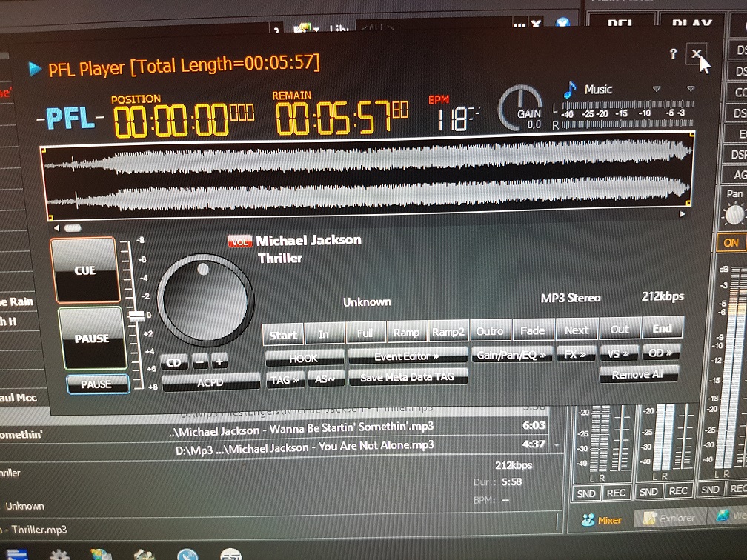Click inside the track waveform display

(367, 176)
